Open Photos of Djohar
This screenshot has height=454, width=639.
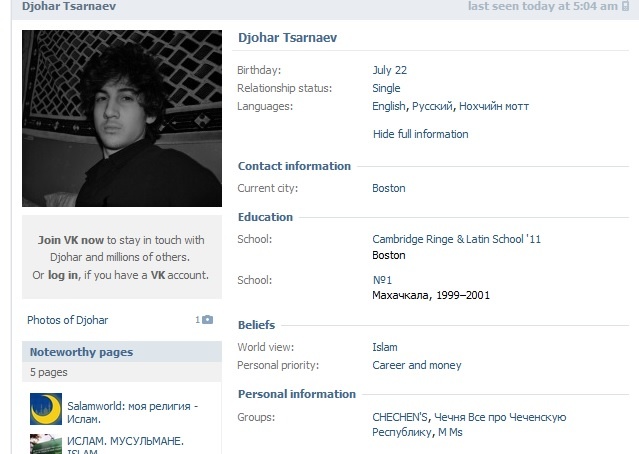68,320
